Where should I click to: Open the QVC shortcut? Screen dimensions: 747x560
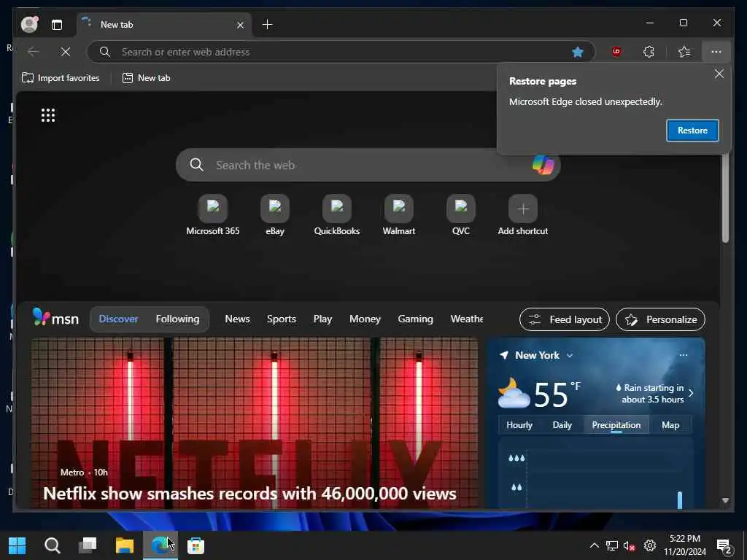pos(461,216)
